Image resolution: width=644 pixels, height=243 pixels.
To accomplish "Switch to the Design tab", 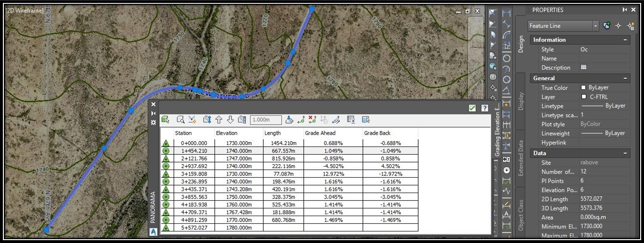I will (520, 44).
